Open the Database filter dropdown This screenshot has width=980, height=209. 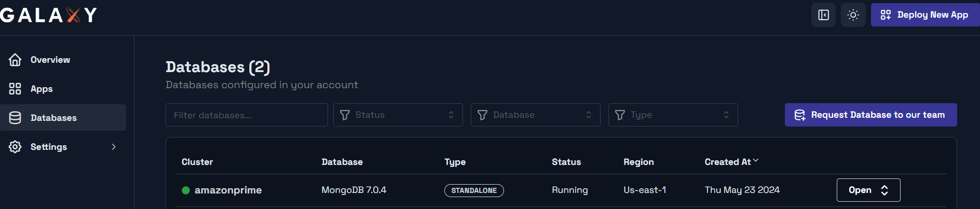coord(535,115)
